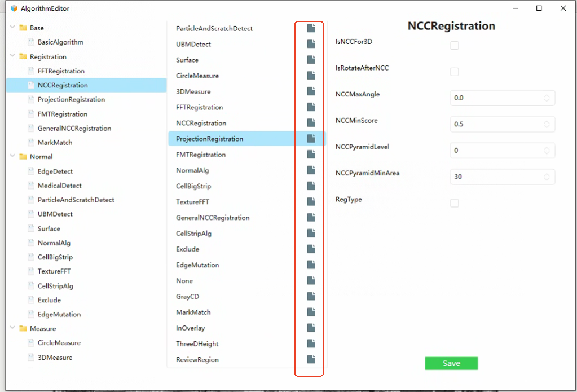Select MedicalDetect in the tree
577x392 pixels.
pos(60,186)
